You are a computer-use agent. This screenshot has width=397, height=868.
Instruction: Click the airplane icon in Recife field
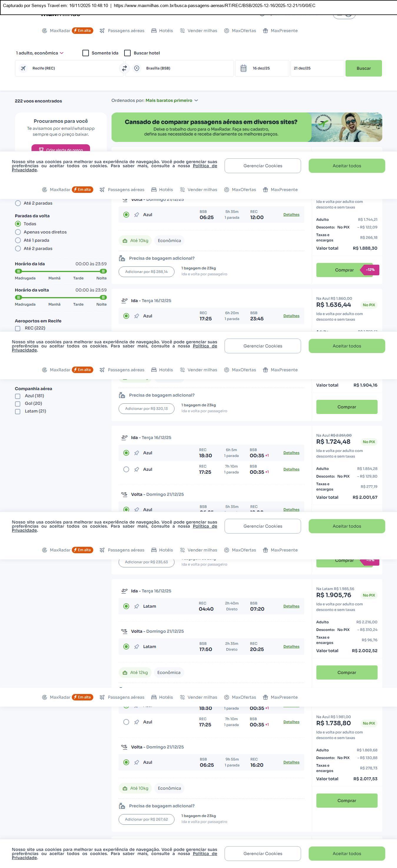point(23,68)
